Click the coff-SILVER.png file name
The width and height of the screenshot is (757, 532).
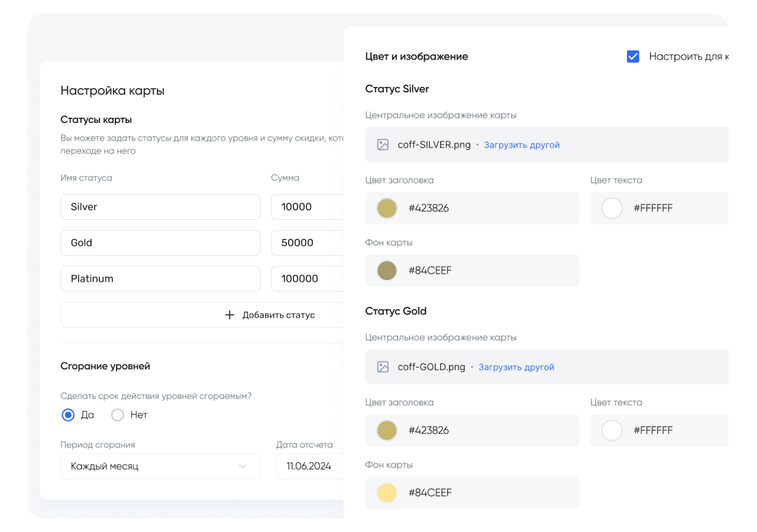pyautogui.click(x=434, y=145)
